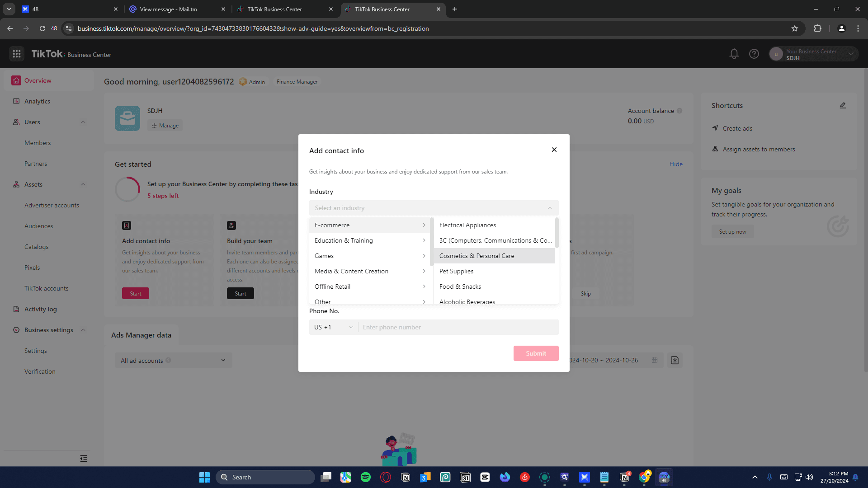Click the Submit button in dialog

point(536,353)
